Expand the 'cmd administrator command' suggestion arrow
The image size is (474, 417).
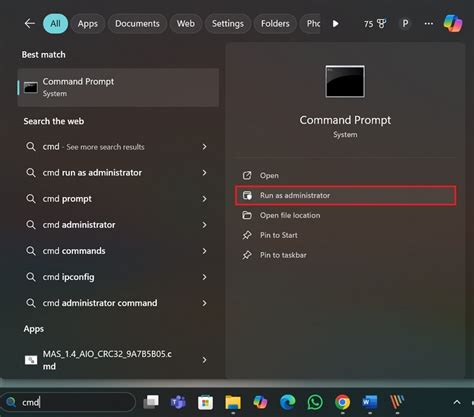(x=204, y=303)
